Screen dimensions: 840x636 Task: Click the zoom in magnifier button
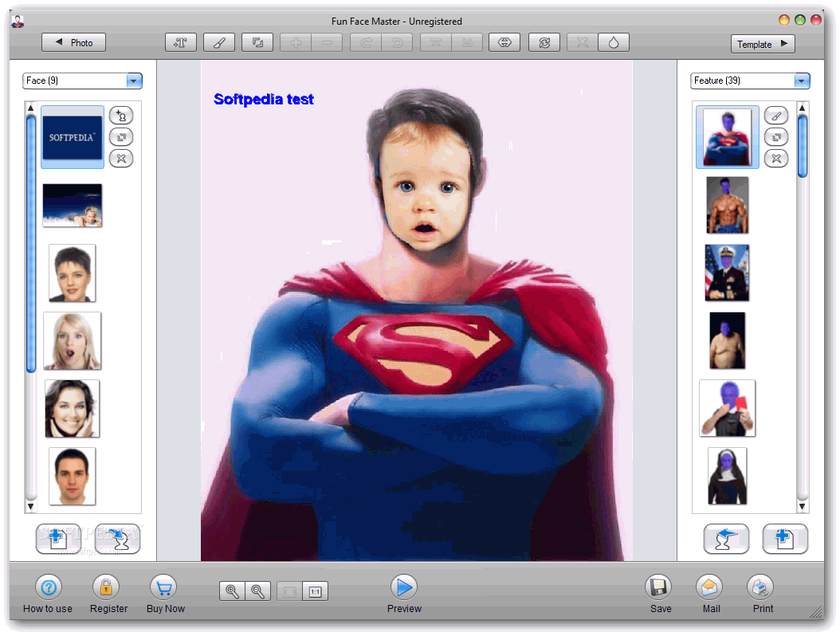click(232, 591)
